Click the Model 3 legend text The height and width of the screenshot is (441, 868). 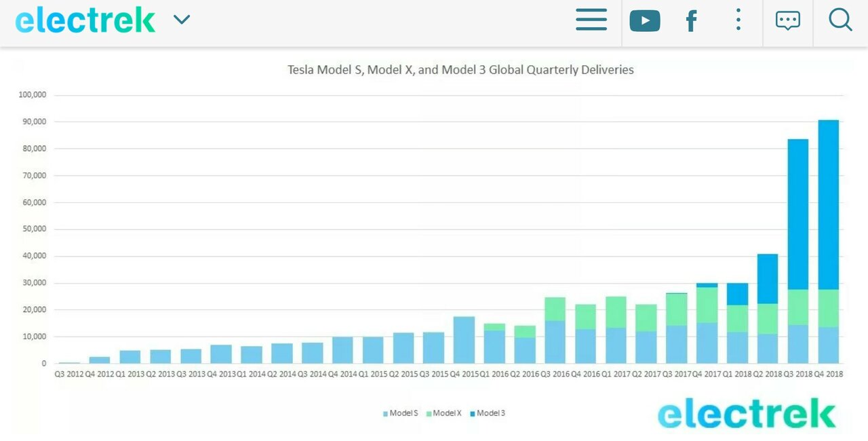point(491,413)
